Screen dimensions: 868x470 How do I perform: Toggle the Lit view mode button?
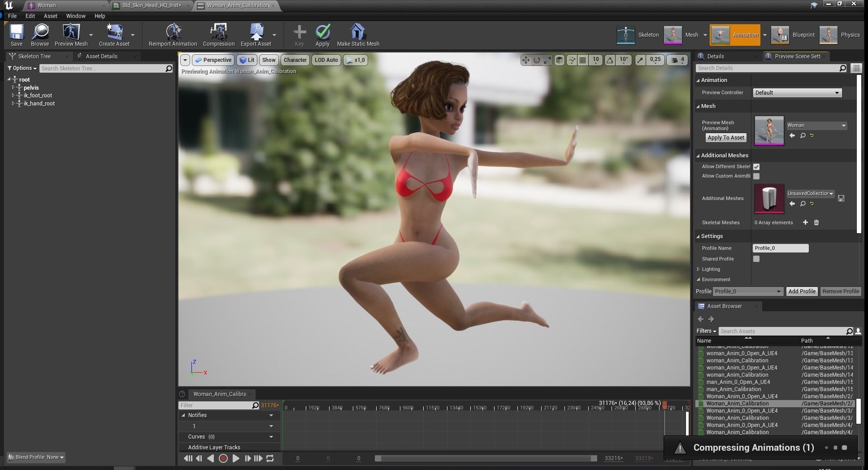click(247, 60)
